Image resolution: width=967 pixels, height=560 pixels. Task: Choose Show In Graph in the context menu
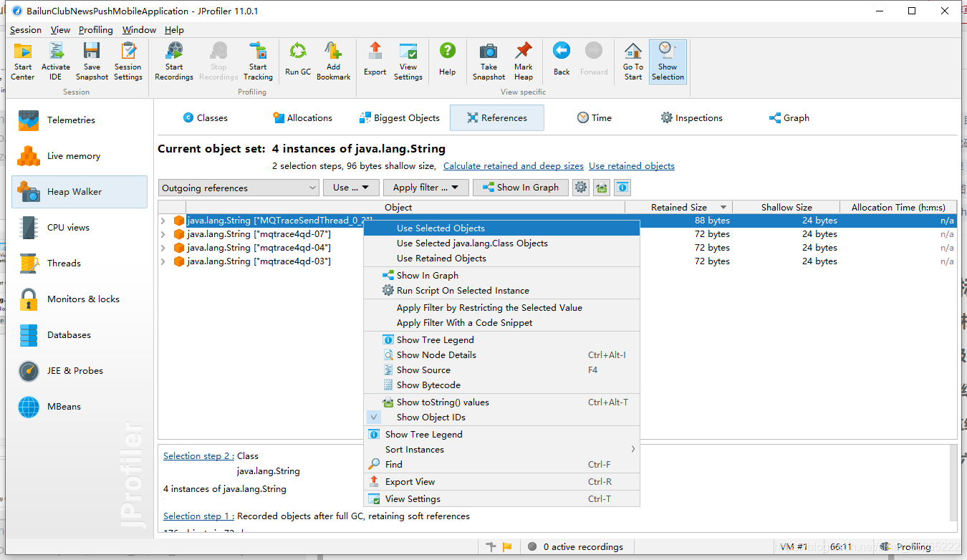[x=501, y=275]
